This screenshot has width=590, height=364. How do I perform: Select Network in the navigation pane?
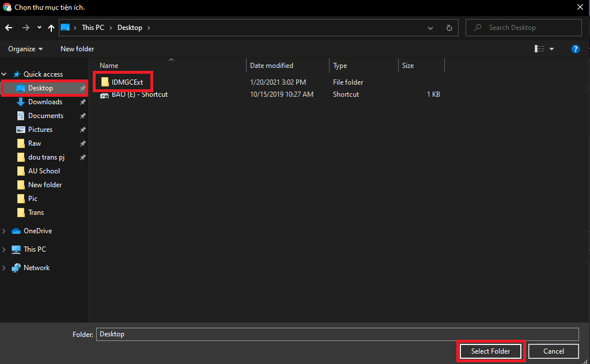[36, 268]
